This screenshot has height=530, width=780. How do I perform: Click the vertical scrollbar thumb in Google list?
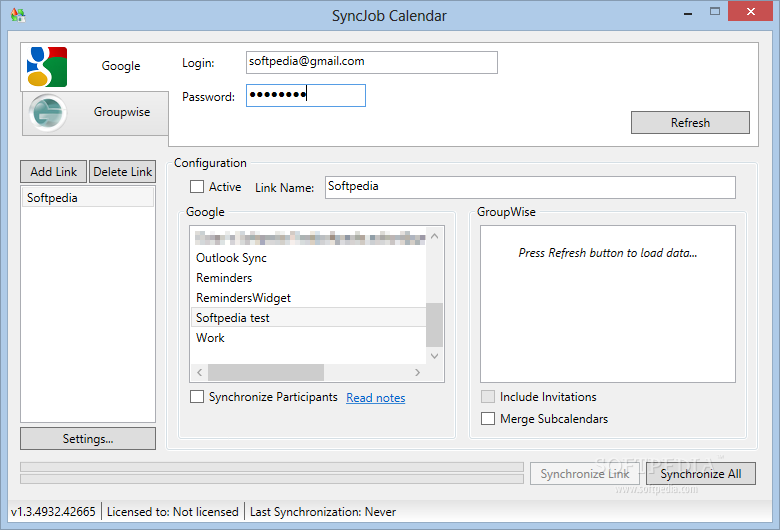434,324
